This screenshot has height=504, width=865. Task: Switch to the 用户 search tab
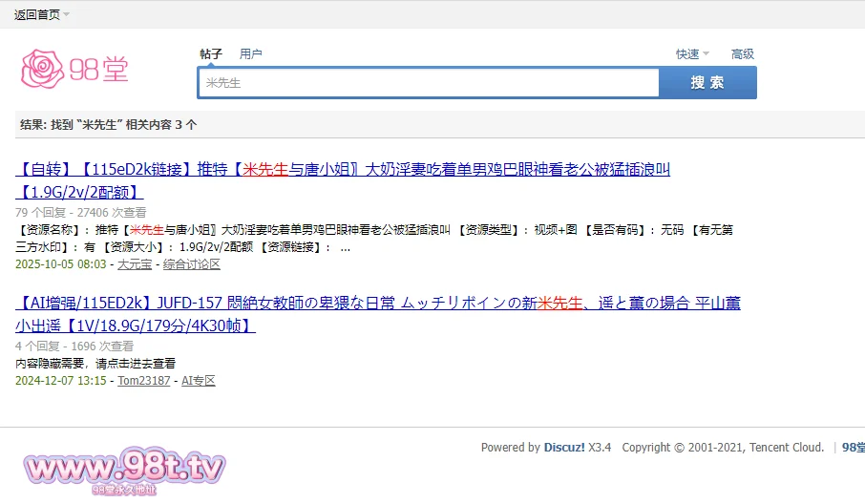click(x=251, y=54)
